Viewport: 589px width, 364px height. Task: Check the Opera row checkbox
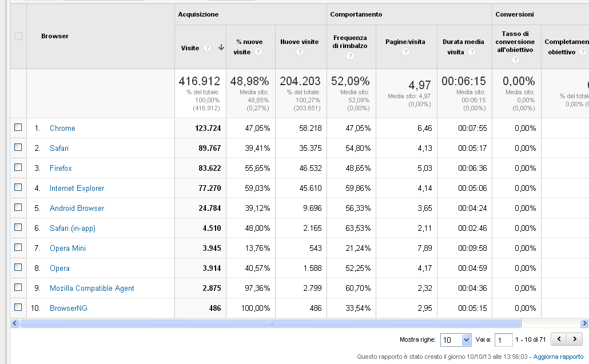pos(18,267)
